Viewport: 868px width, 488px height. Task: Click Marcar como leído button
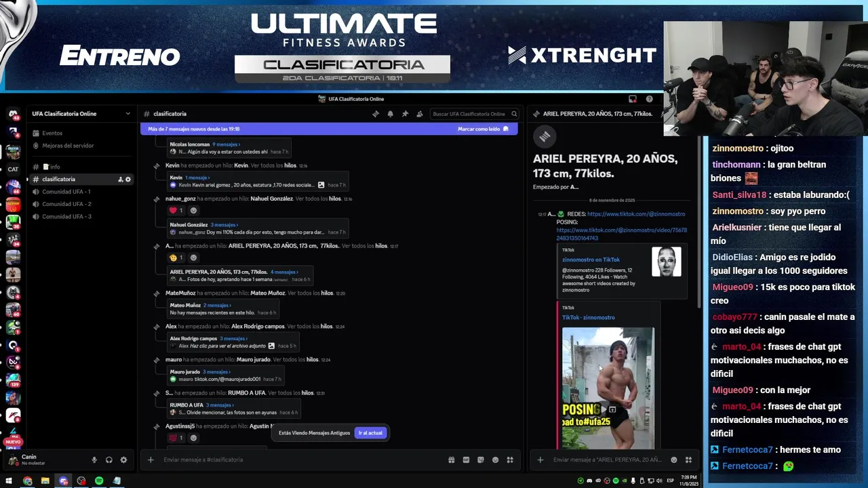point(483,129)
